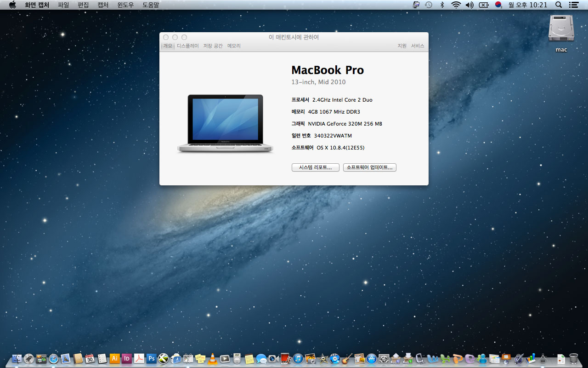
Task: Open the Wi-Fi status menu
Action: click(x=456, y=5)
